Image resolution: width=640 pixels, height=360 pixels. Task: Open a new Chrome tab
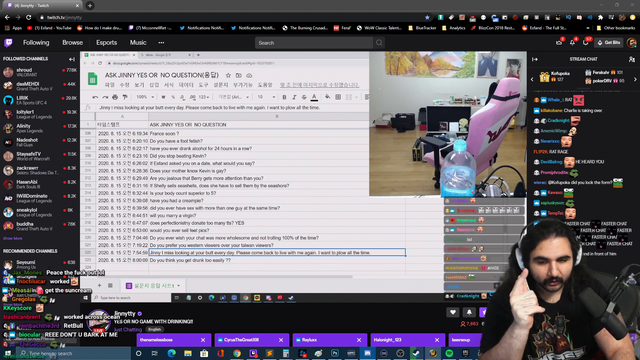click(90, 5)
